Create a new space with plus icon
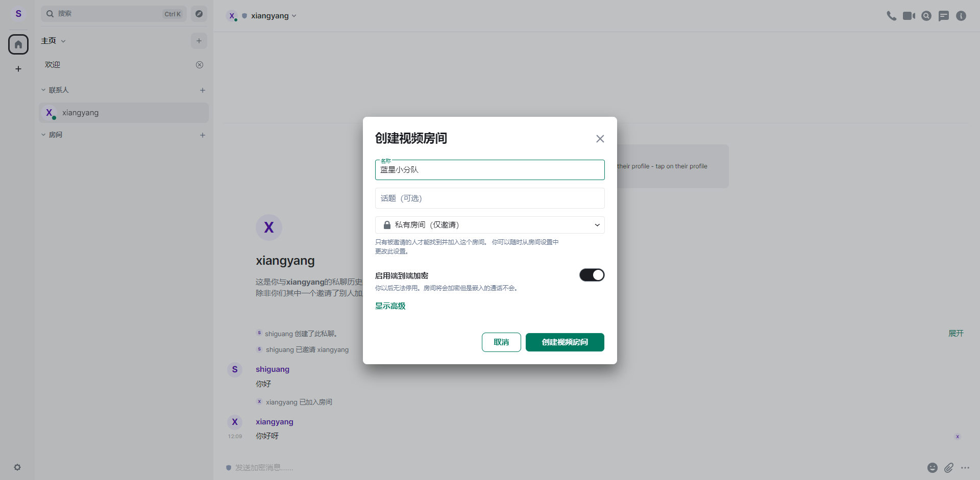The width and height of the screenshot is (980, 480). (18, 69)
